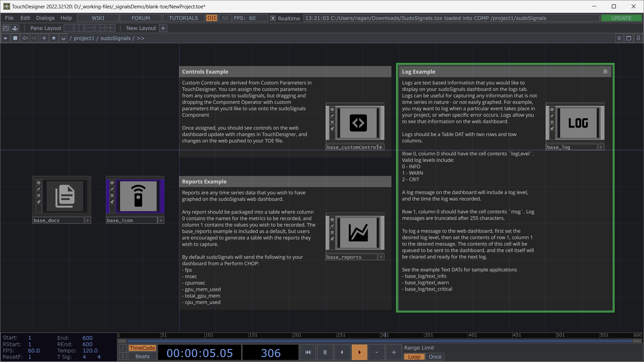This screenshot has width=644, height=362.
Task: Open the File menu
Action: pyautogui.click(x=9, y=18)
